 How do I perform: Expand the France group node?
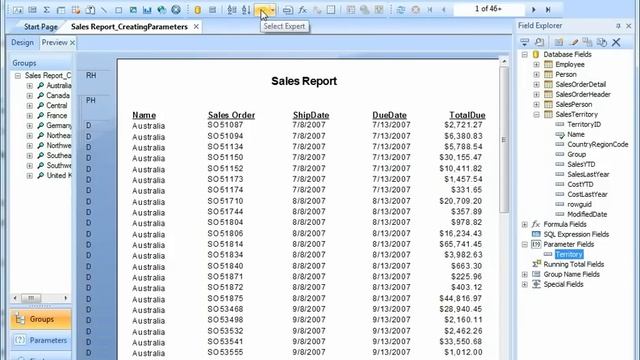pyautogui.click(x=30, y=116)
